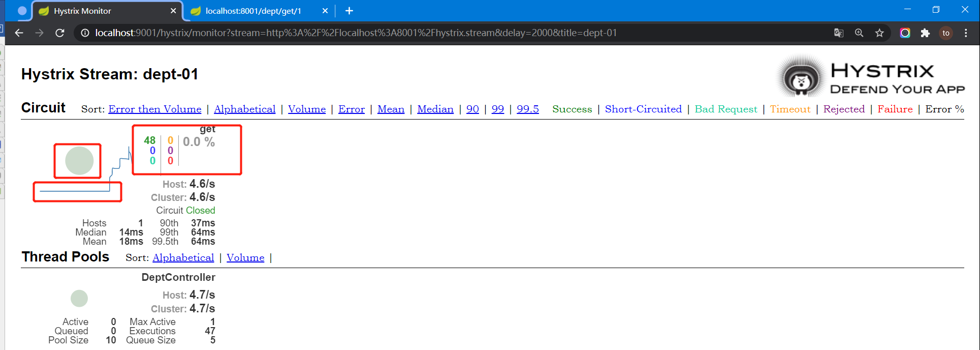Bookmark this page with the star

tap(879, 33)
